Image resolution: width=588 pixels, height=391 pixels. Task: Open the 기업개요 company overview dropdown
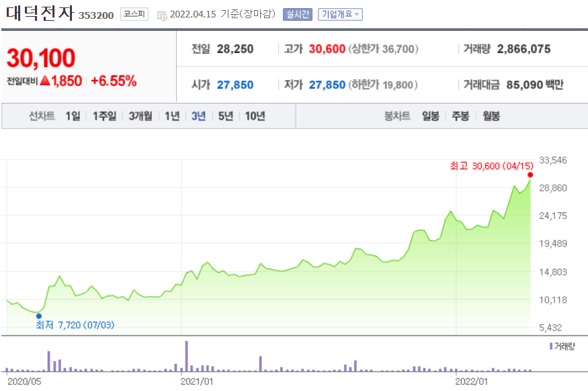[x=340, y=14]
